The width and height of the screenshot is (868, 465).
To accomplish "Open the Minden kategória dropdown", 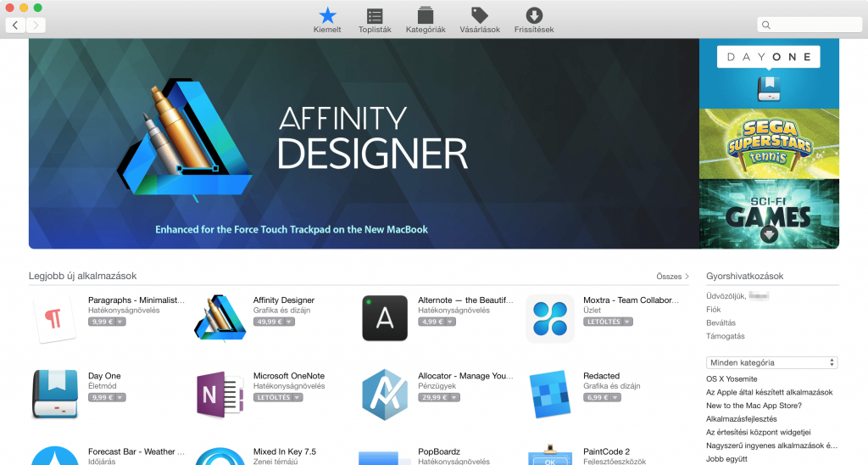I will (x=771, y=362).
